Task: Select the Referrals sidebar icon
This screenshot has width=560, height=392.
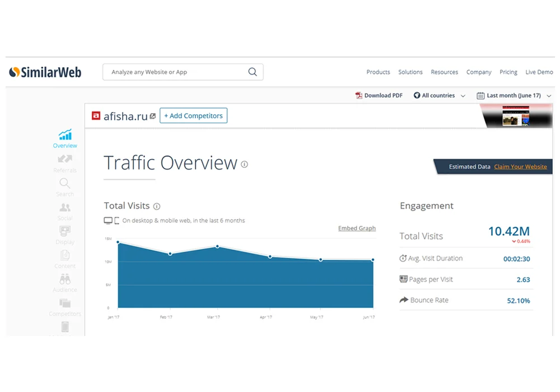Action: pyautogui.click(x=65, y=163)
